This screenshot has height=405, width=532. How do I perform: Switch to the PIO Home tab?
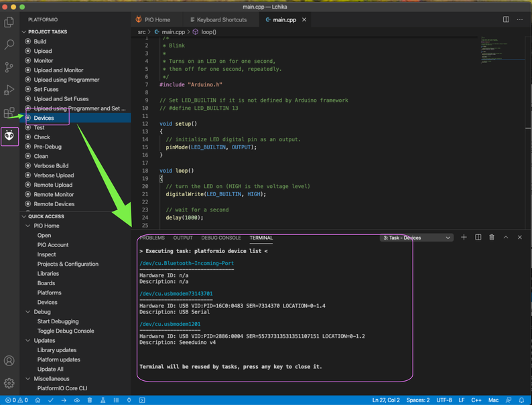point(153,20)
